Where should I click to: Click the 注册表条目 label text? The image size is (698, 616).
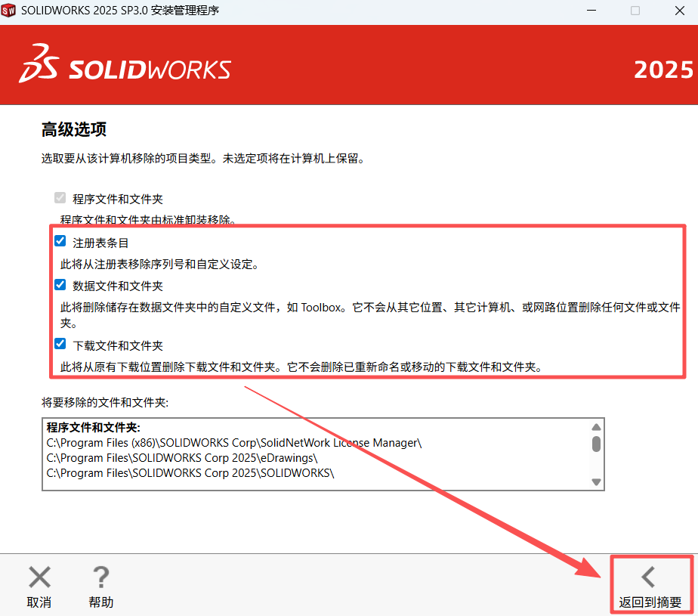click(100, 243)
